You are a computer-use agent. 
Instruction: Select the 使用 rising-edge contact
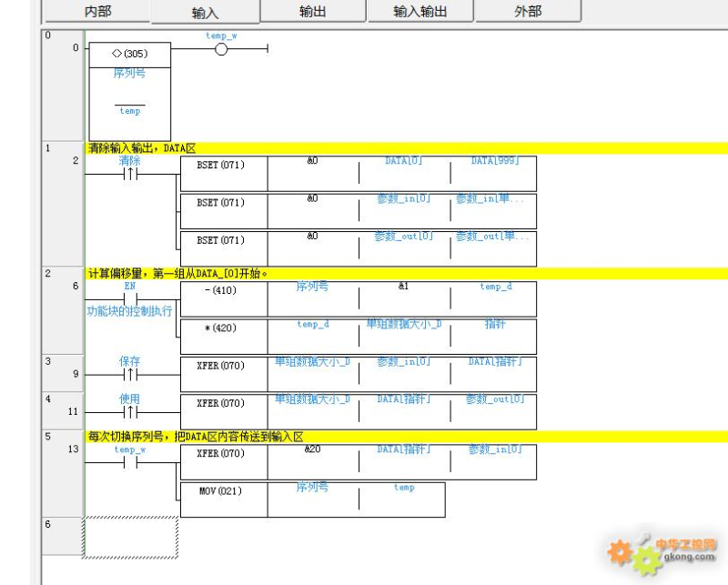[129, 411]
